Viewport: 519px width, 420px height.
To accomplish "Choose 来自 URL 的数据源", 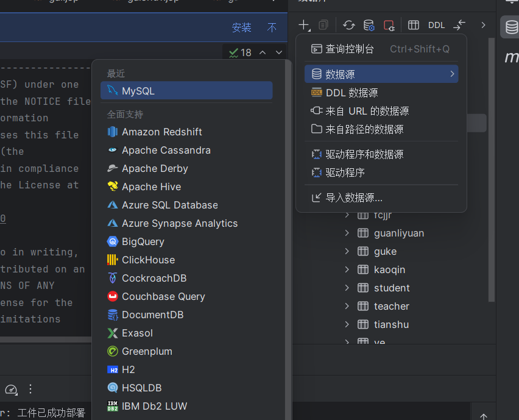I will (381, 110).
